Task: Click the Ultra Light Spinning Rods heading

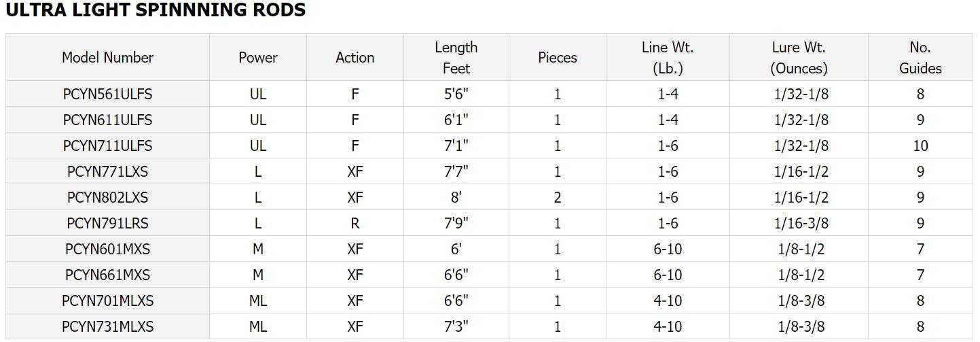Action: click(156, 10)
